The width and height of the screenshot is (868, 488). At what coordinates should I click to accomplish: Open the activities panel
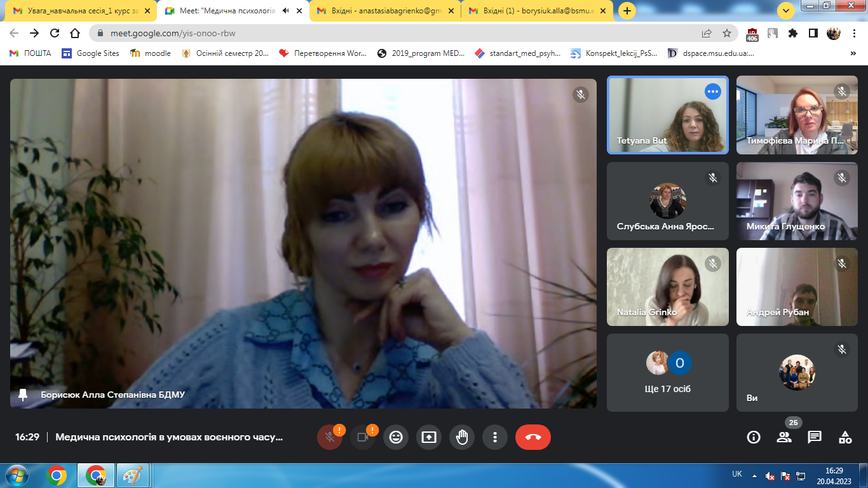coord(844,437)
